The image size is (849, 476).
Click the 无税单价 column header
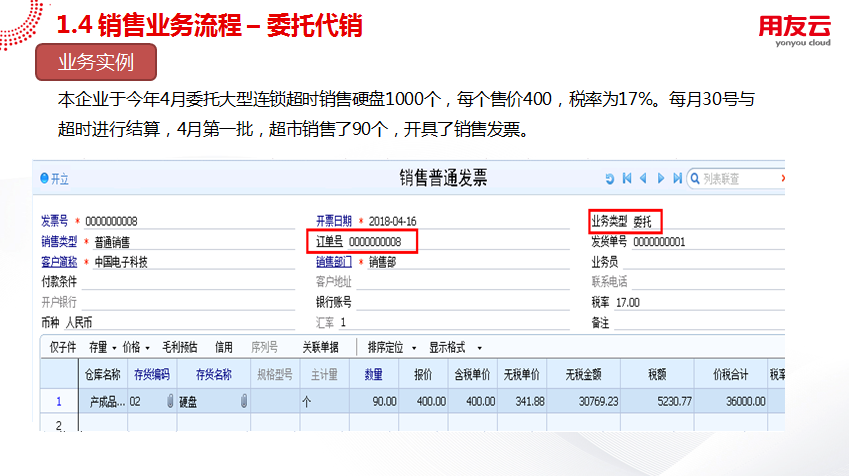521,374
